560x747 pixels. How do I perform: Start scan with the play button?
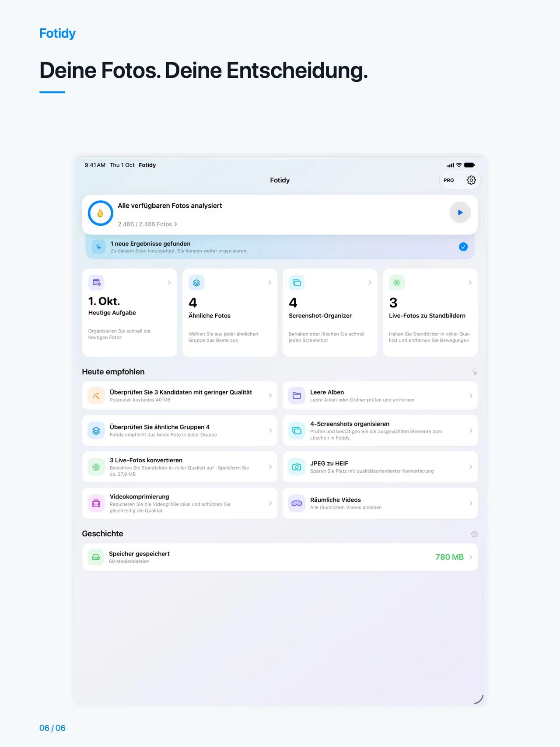[460, 213]
